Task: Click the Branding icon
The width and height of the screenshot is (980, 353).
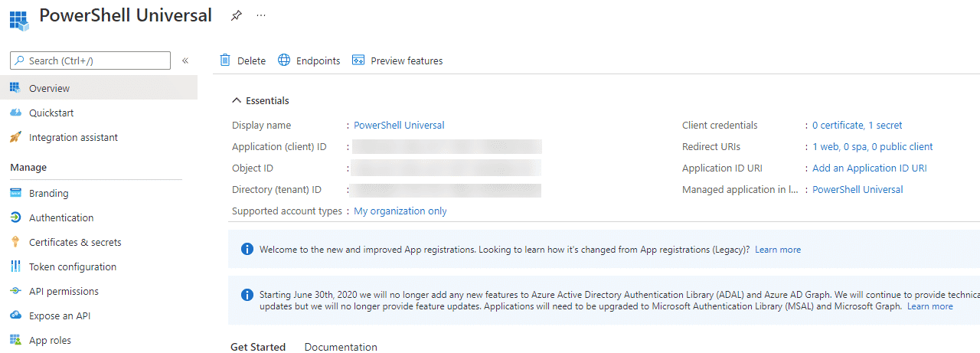Action: click(x=15, y=193)
